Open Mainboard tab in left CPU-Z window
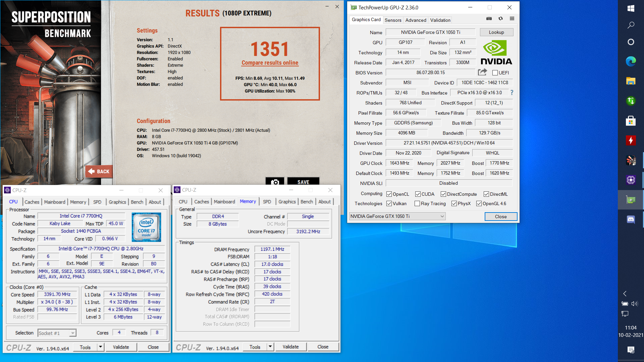This screenshot has width=644, height=362. pos(55,202)
